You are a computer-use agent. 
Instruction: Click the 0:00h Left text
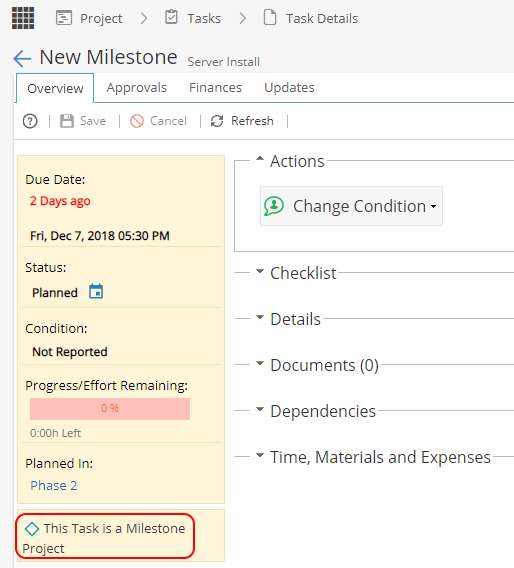coord(55,433)
